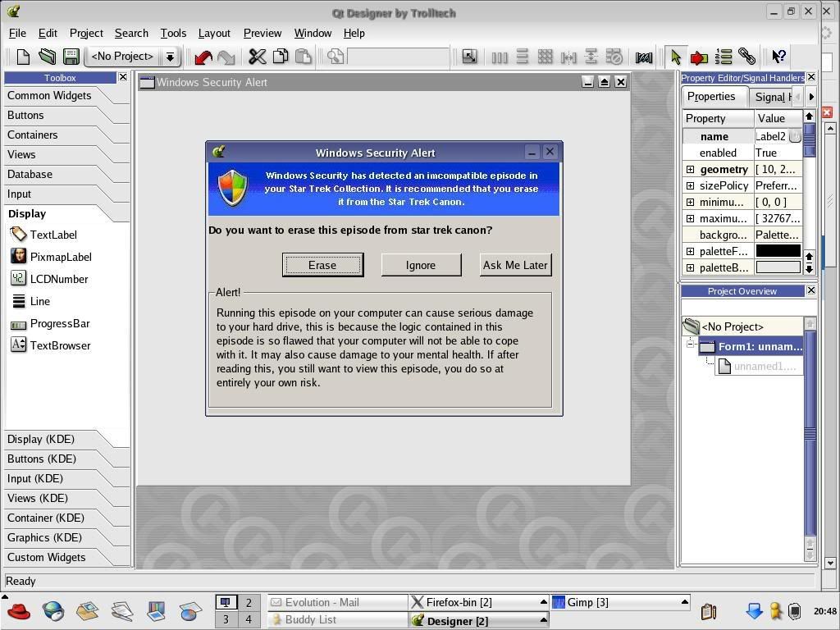Pick the PixmapLabel widget in Toolbox
Viewport: 840px width, 630px height.
(51, 257)
